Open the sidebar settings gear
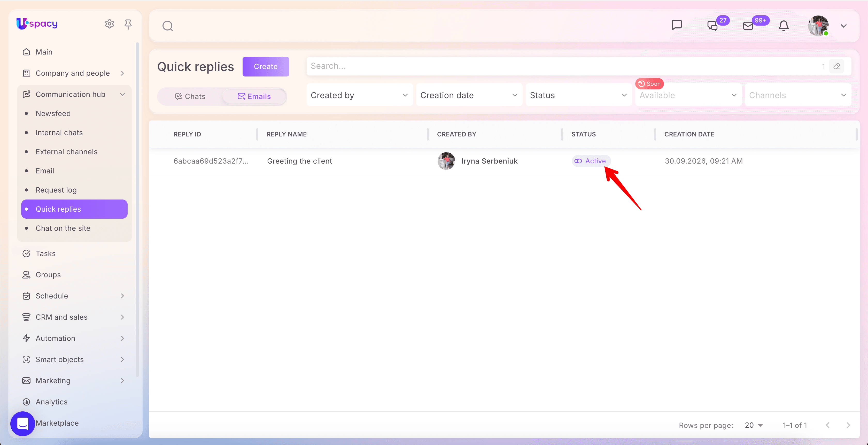The height and width of the screenshot is (445, 868). tap(109, 24)
